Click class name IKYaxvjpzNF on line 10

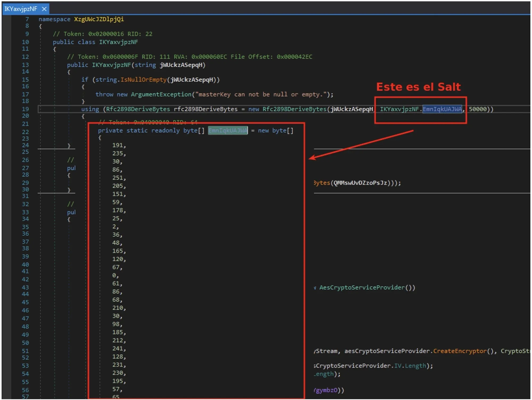coord(118,42)
